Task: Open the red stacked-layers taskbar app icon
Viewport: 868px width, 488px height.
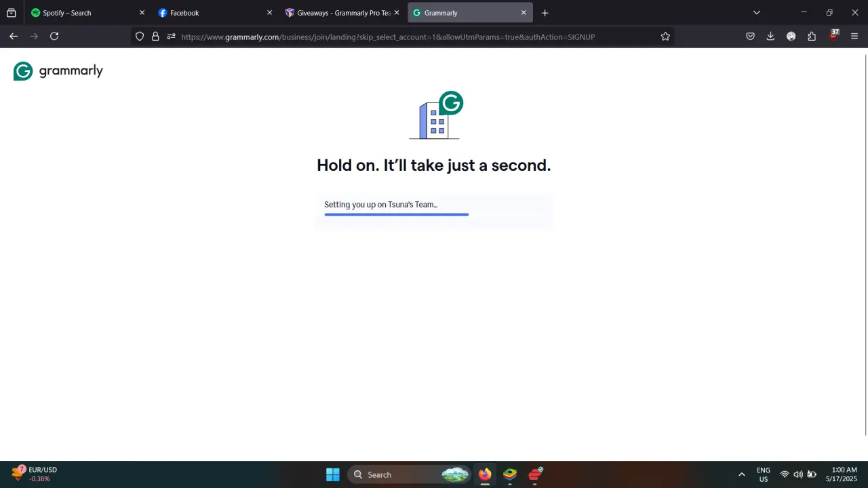Action: point(536,474)
